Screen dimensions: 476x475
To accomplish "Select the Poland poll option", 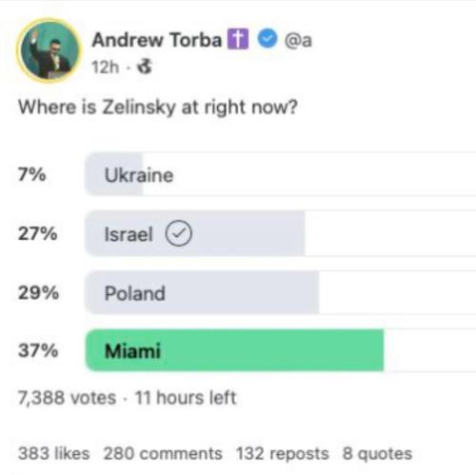I will tap(281, 292).
